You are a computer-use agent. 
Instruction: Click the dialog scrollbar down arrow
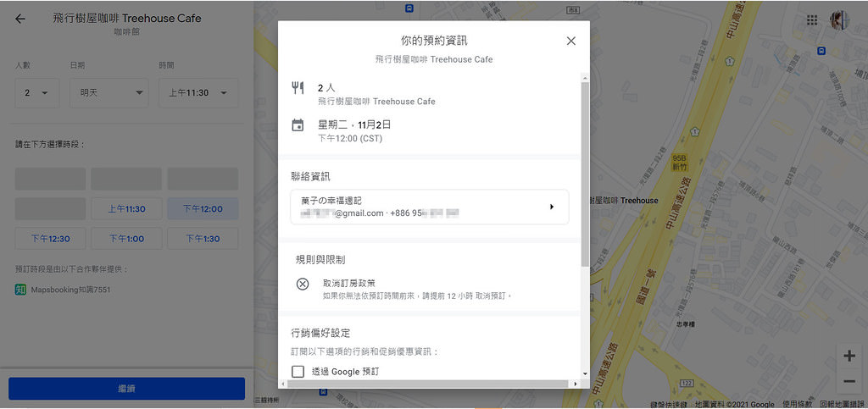(x=585, y=374)
